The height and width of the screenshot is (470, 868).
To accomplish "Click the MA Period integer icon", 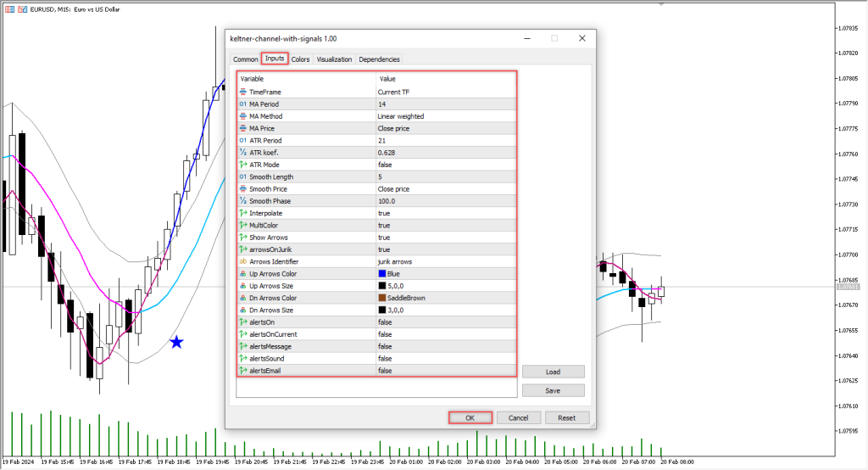I will [x=243, y=104].
